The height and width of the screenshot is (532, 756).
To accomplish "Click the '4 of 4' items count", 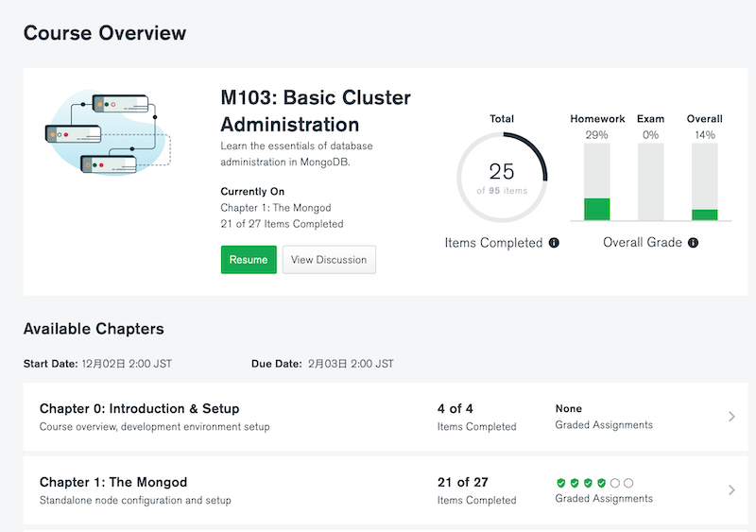I will [455, 408].
